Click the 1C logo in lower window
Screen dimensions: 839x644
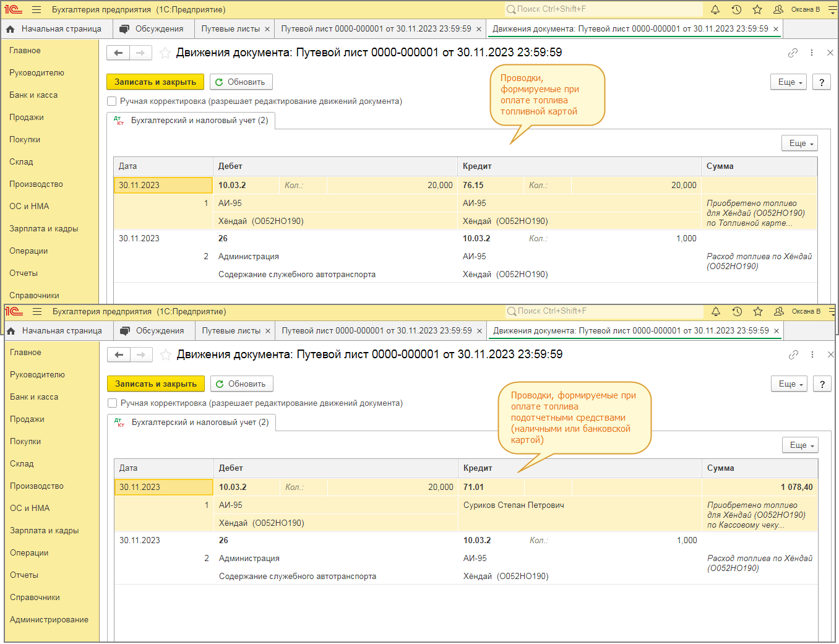(14, 311)
